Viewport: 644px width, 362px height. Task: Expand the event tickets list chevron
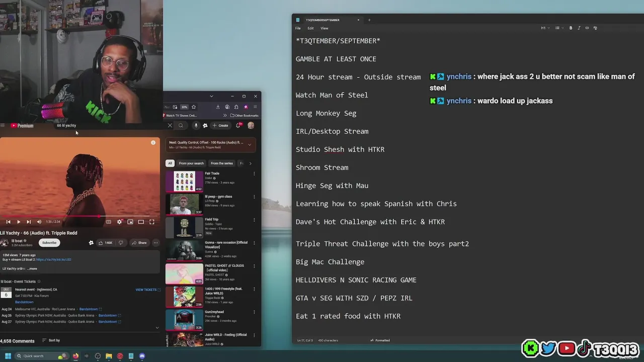[157, 328]
